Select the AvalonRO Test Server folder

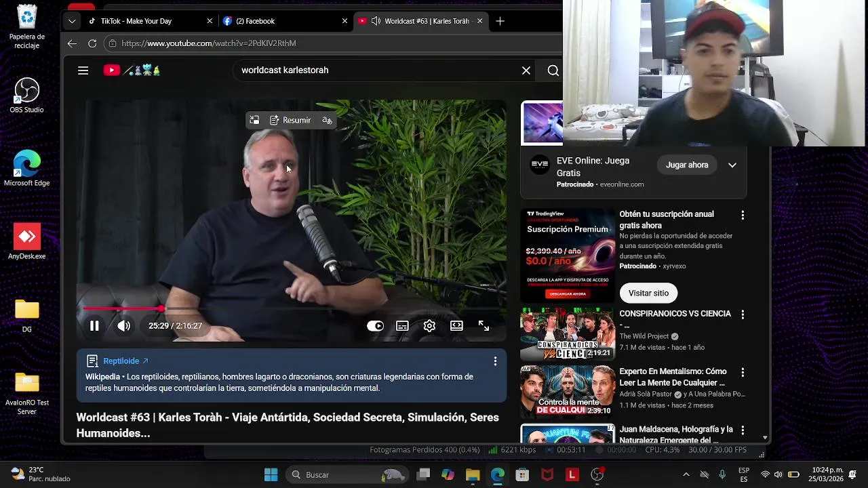click(27, 393)
